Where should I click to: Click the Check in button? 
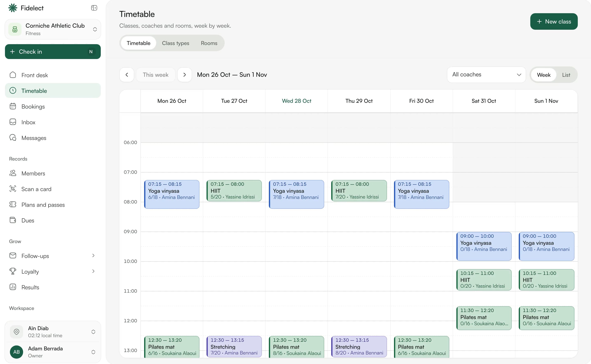coord(53,52)
